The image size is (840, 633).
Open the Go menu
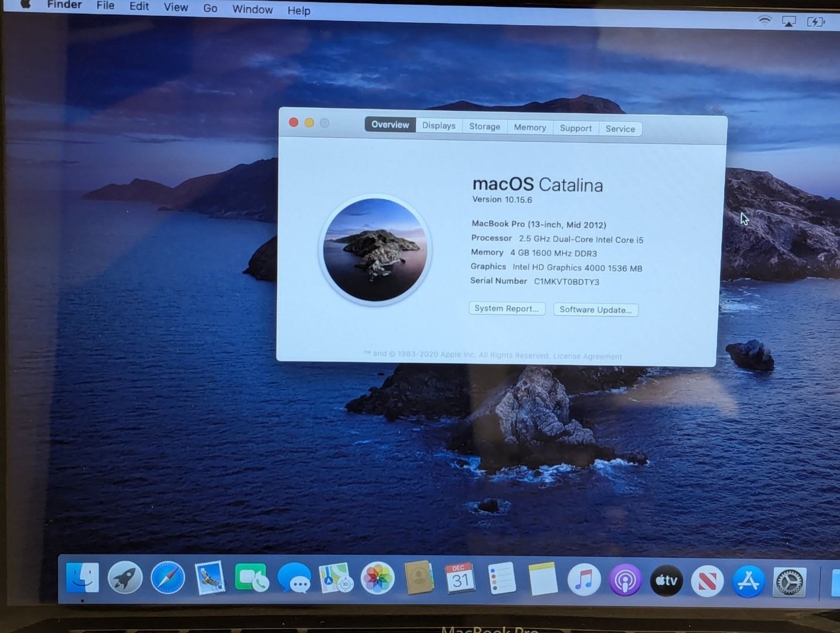coord(210,8)
